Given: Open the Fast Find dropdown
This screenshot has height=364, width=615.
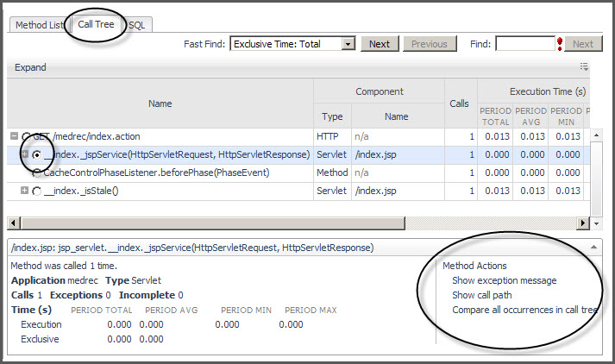Looking at the screenshot, I should pos(348,44).
